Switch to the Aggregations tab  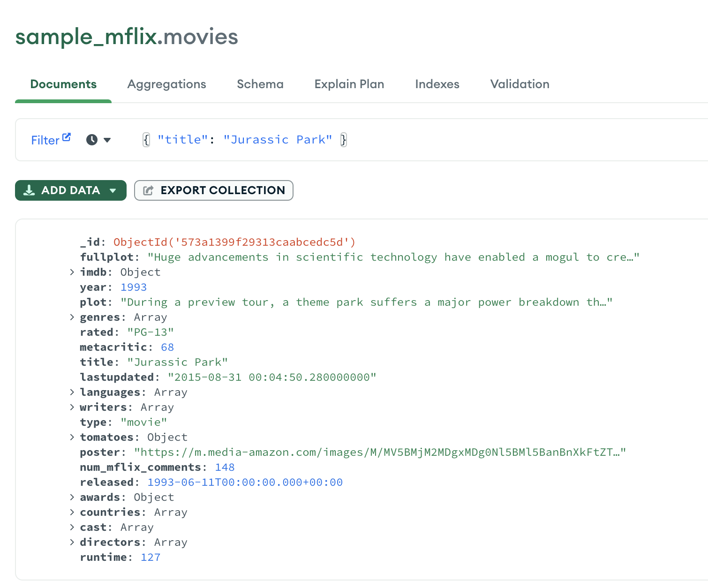click(166, 84)
